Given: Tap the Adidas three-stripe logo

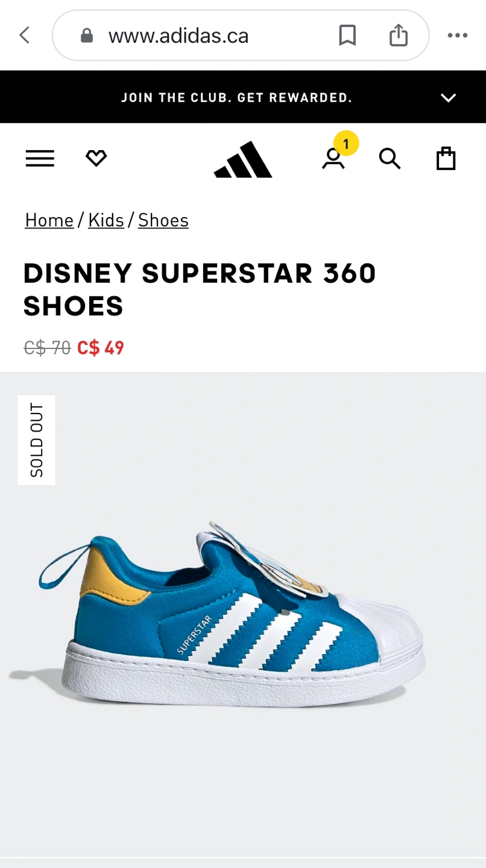Looking at the screenshot, I should tap(243, 159).
